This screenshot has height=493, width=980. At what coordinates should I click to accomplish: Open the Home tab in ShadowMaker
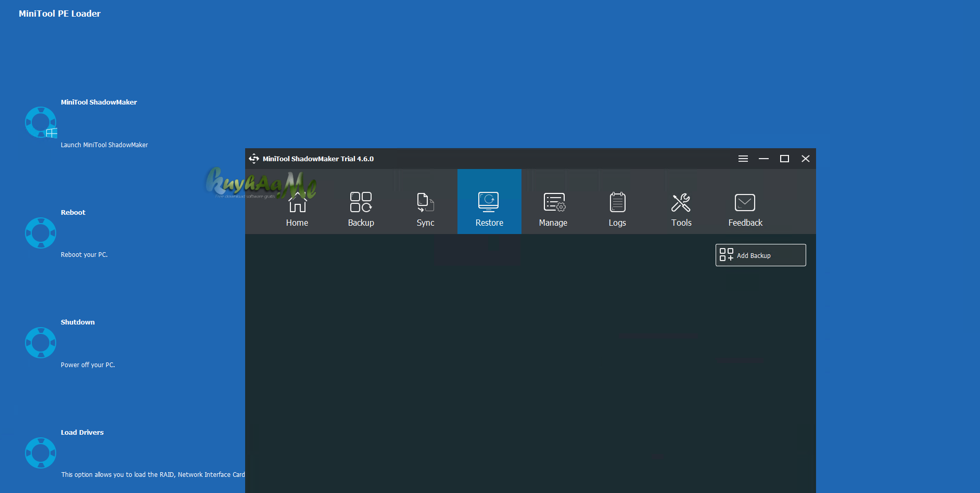click(x=297, y=202)
